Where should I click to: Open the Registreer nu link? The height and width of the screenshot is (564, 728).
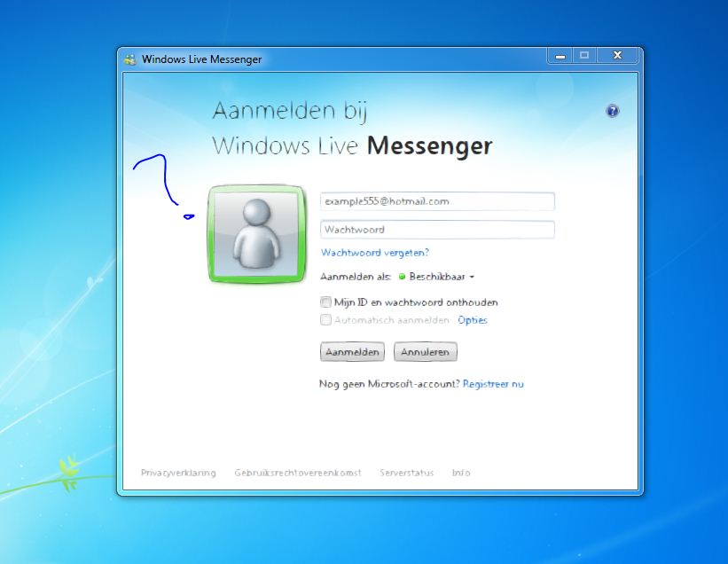point(493,384)
